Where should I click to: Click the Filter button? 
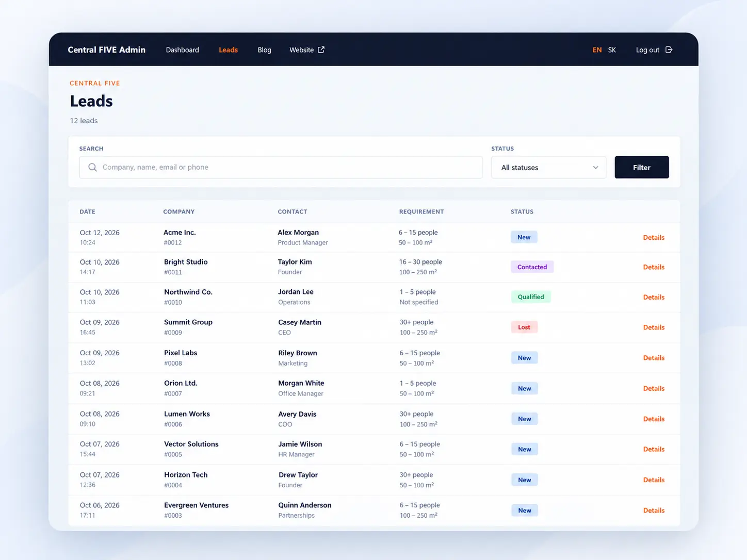pos(642,167)
